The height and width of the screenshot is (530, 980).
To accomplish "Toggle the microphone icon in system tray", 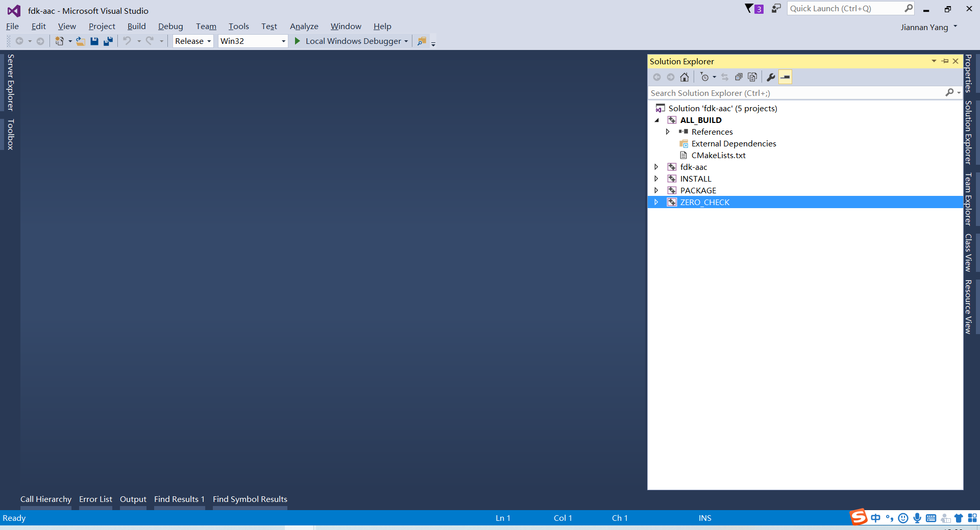I will click(917, 517).
